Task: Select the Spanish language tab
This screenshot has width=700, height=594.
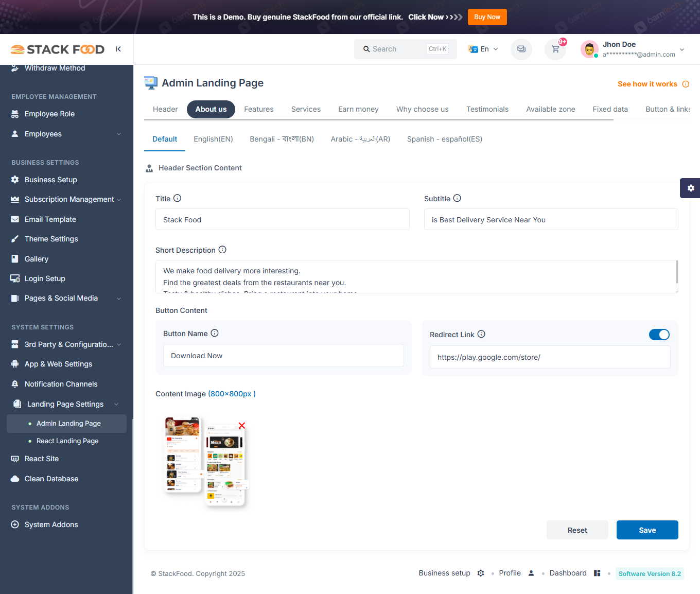Action: pos(445,139)
